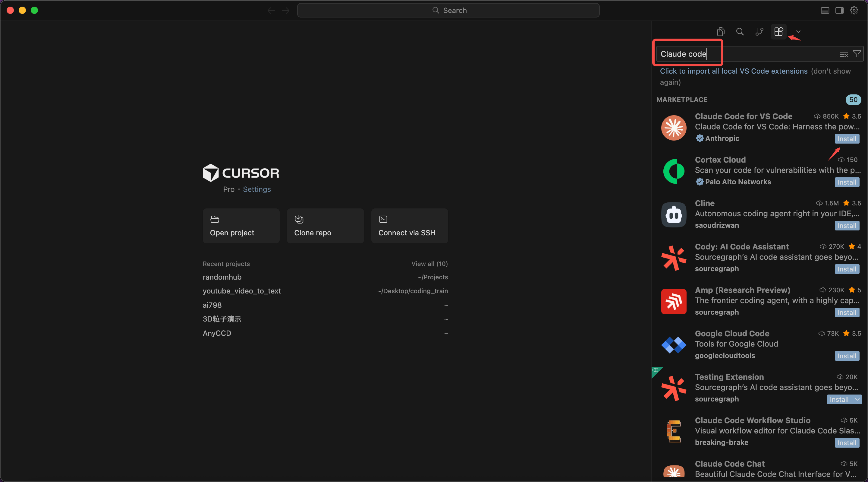Open recent project AnyCCD
The height and width of the screenshot is (482, 868).
pos(325,333)
